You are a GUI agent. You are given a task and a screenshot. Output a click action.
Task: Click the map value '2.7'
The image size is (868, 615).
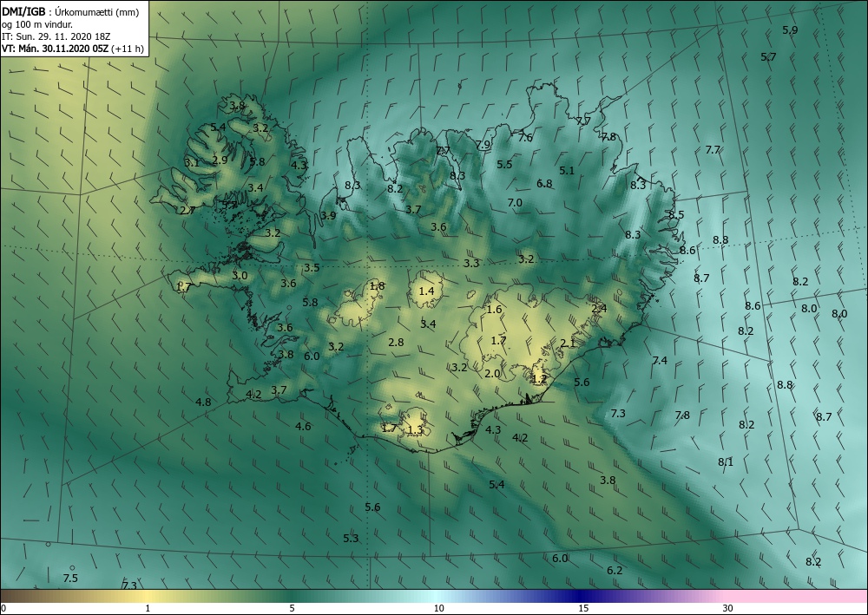[x=187, y=210]
